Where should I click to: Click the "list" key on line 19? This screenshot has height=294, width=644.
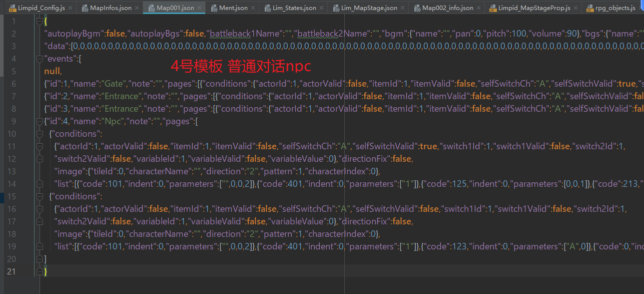(x=64, y=246)
